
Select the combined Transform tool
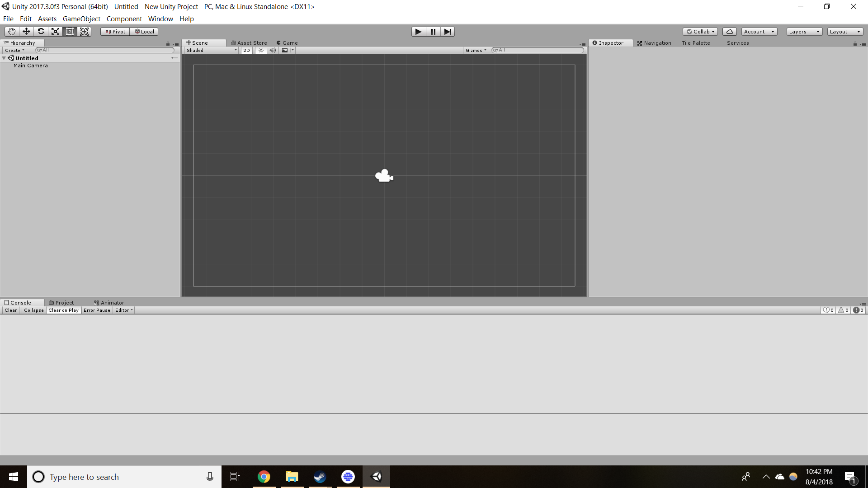(84, 32)
